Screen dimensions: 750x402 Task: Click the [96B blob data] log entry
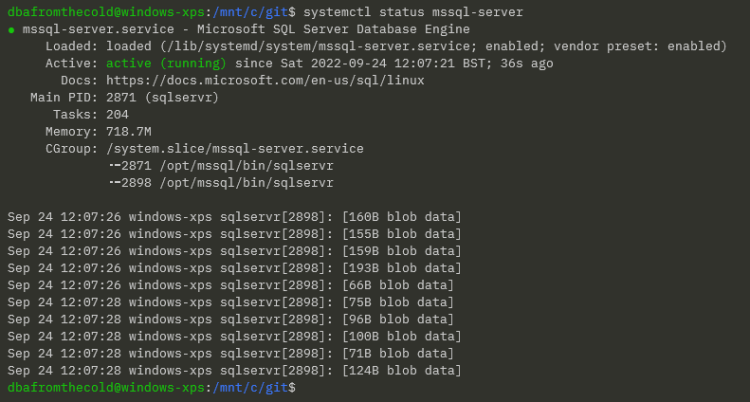pyautogui.click(x=397, y=319)
